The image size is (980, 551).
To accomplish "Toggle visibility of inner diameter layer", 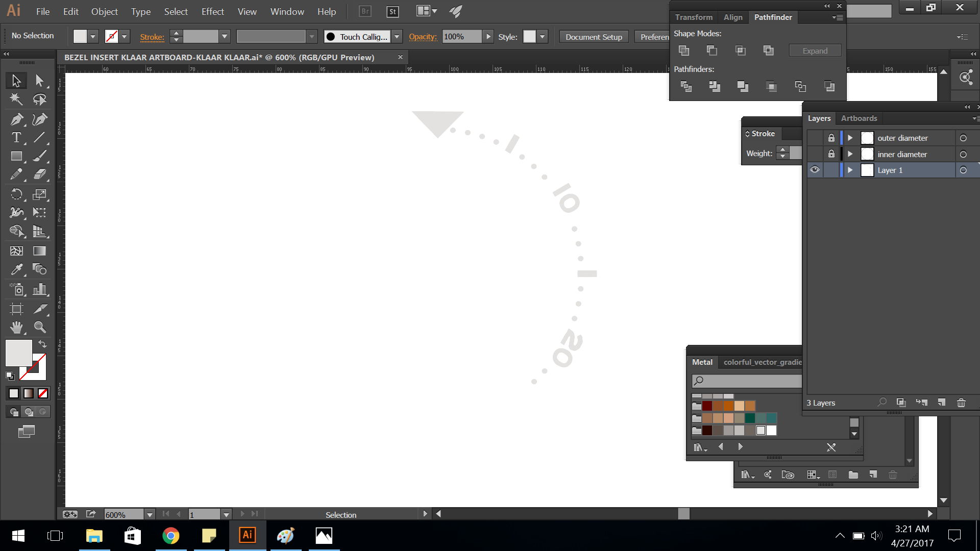I will point(815,154).
